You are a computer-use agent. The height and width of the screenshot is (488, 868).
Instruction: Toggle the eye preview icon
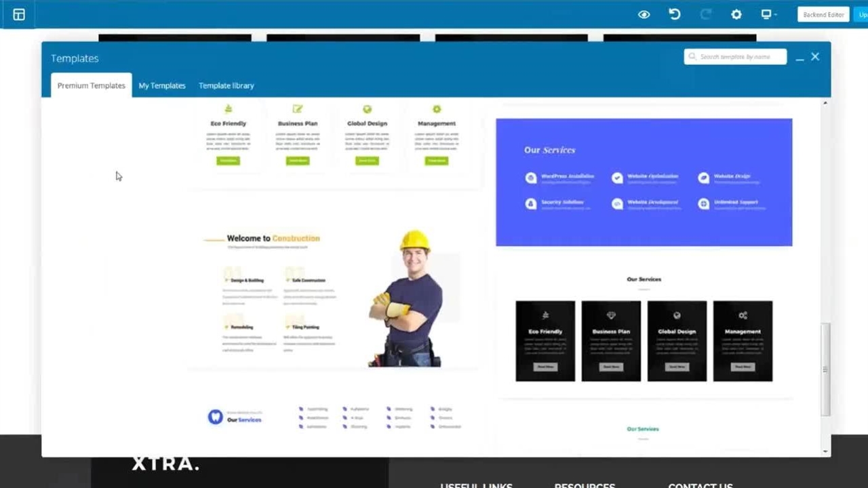tap(644, 14)
